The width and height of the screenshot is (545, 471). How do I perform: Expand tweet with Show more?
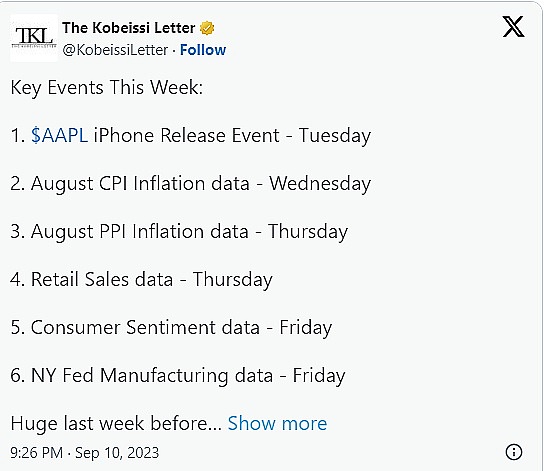(x=277, y=423)
